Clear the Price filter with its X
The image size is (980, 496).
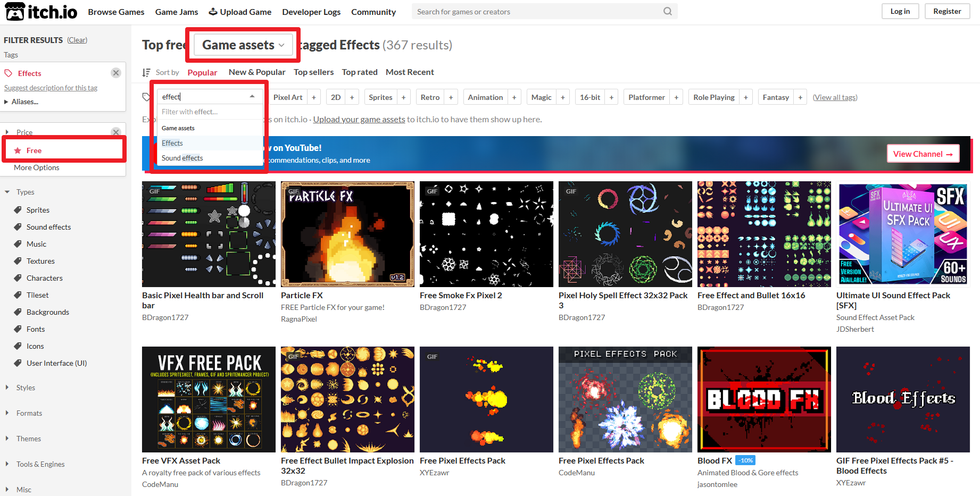click(x=115, y=132)
